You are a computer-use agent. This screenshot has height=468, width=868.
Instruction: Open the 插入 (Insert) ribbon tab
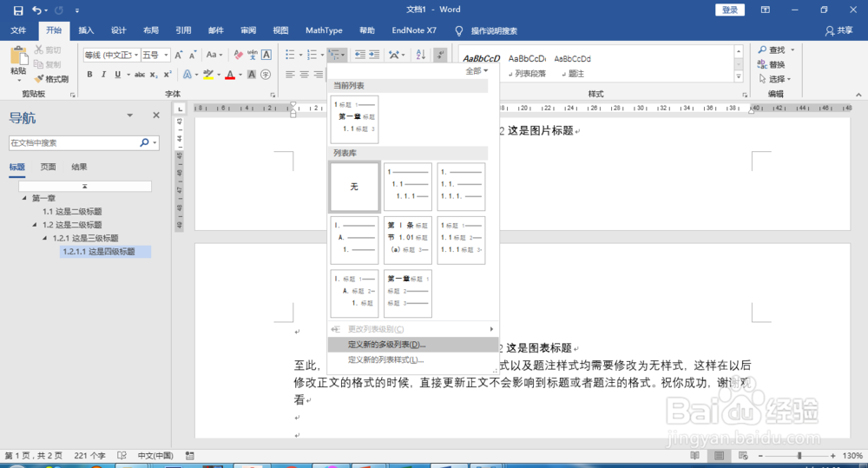coord(86,30)
